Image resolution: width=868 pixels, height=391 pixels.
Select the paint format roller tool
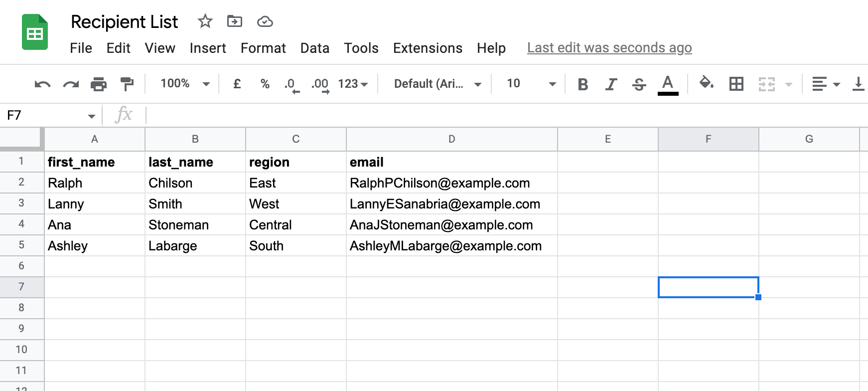127,84
